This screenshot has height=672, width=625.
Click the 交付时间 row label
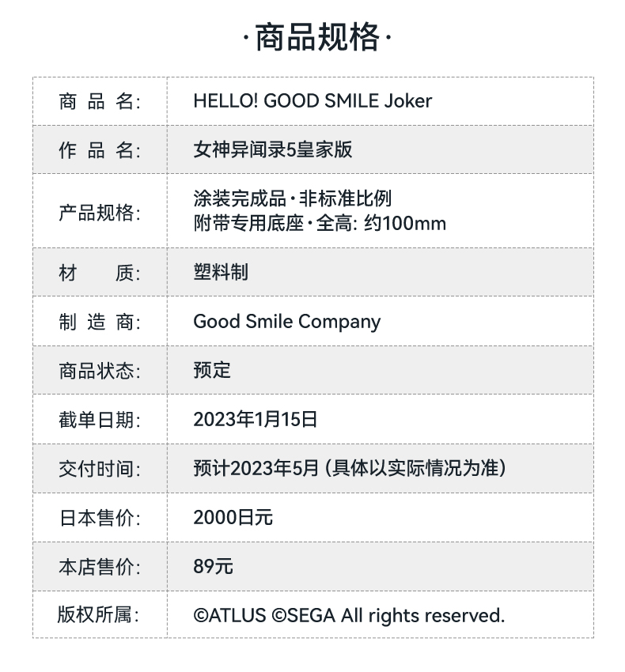pos(99,469)
